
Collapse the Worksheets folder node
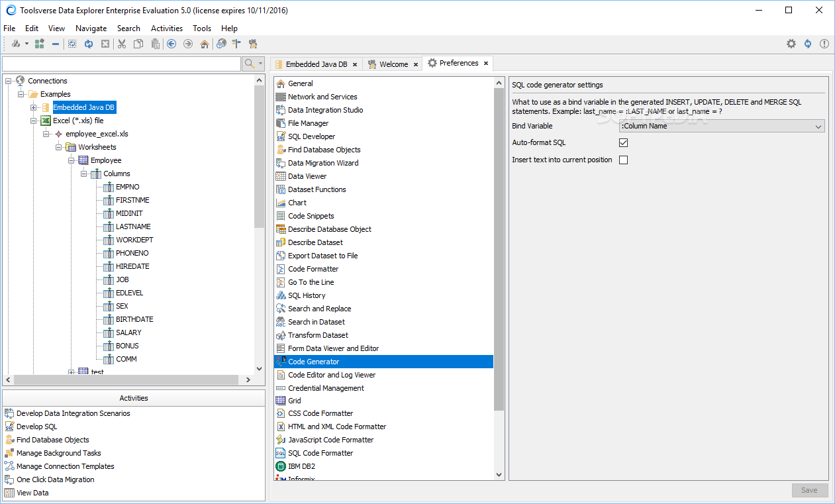click(x=59, y=147)
